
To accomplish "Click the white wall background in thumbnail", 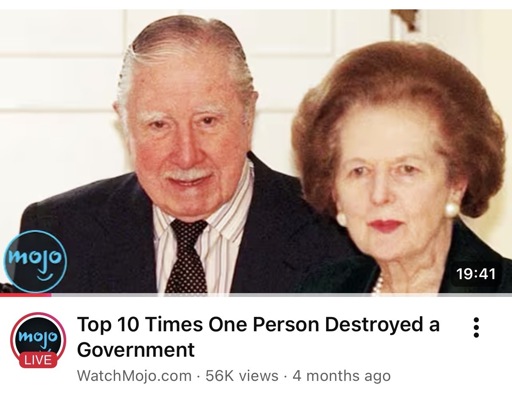I will 60,100.
